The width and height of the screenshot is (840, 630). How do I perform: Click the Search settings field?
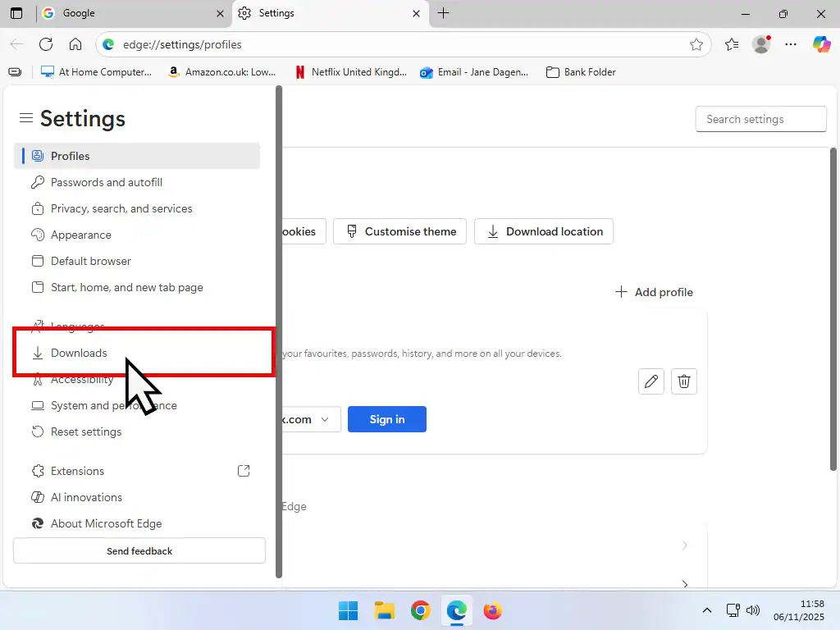pos(760,119)
